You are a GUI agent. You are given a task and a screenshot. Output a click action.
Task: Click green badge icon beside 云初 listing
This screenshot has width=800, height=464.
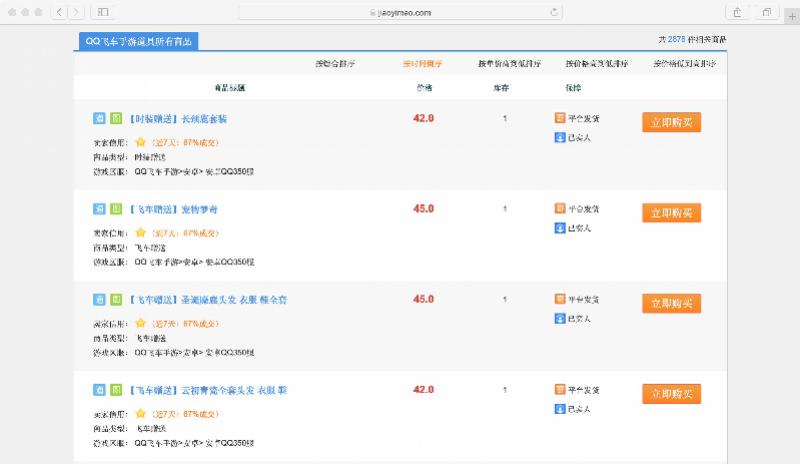pyautogui.click(x=116, y=390)
